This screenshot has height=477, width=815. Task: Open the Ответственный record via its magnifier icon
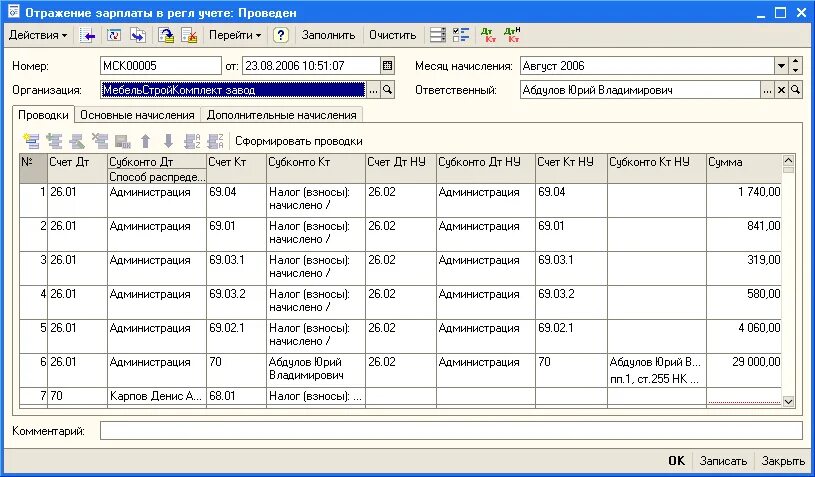coord(795,90)
